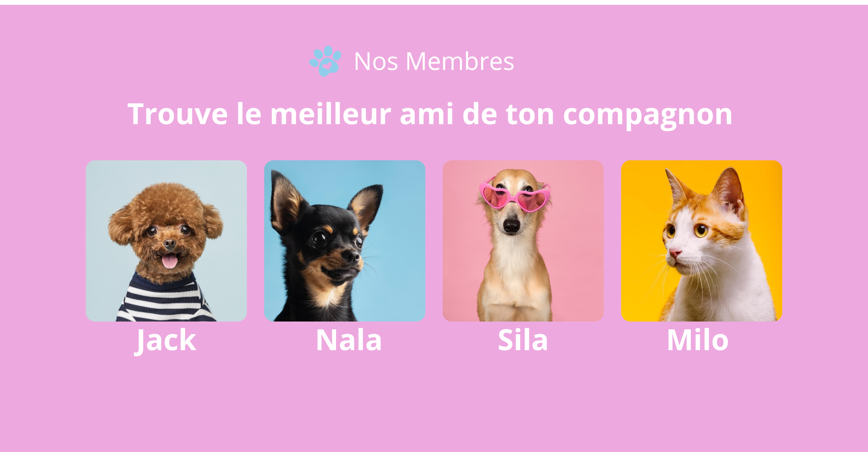
Task: Open Jack's poodle profile photo
Action: (166, 240)
